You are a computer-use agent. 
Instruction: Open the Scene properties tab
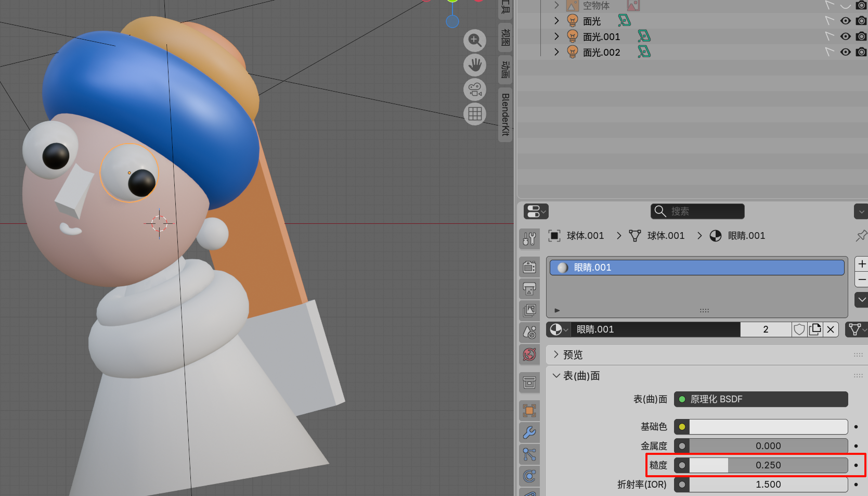tap(529, 332)
